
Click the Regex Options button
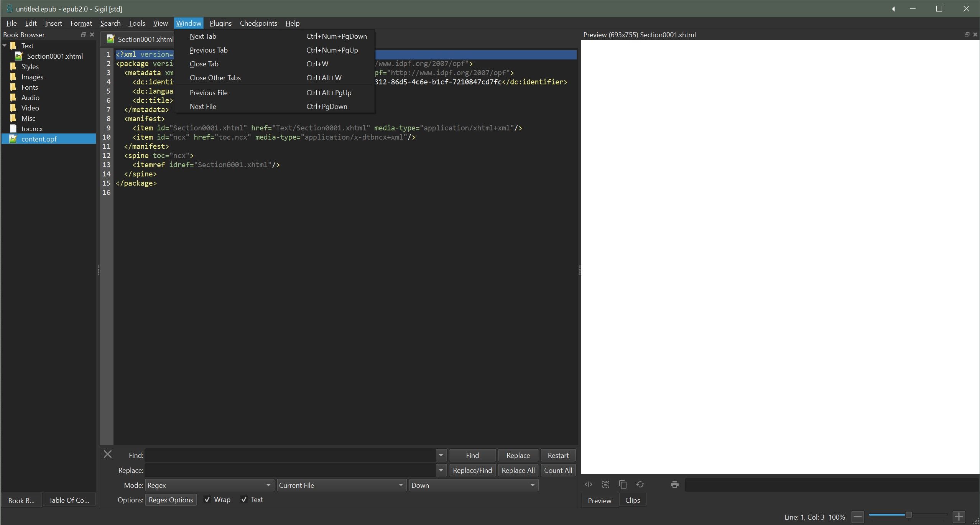click(x=171, y=500)
